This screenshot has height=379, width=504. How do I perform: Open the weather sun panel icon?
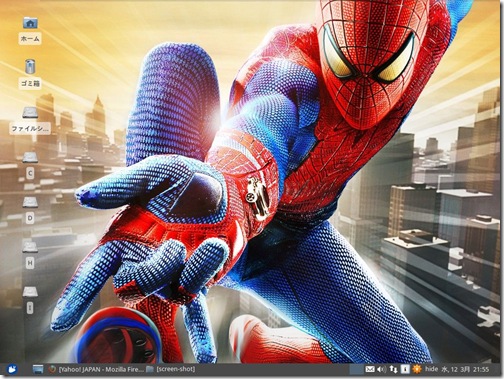pyautogui.click(x=417, y=369)
